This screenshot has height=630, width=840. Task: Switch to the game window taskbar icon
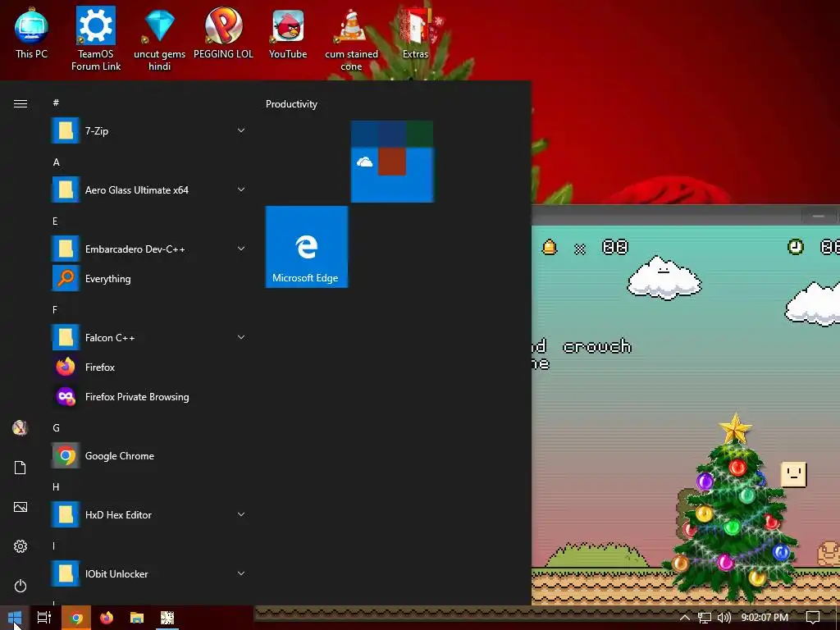167,618
